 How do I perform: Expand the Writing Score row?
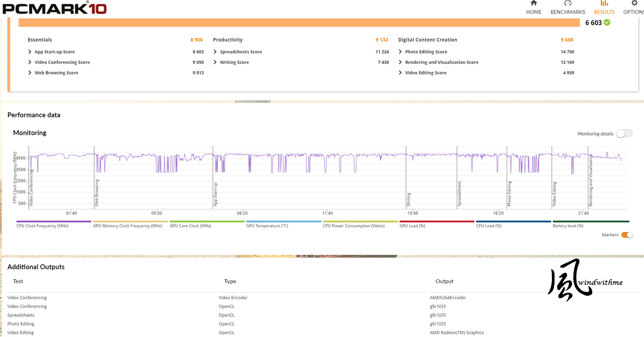point(215,62)
